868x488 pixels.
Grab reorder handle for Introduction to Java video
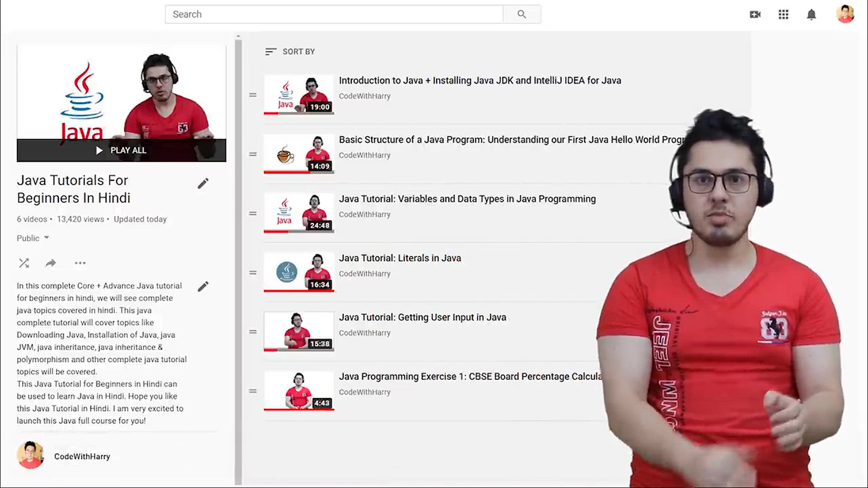[253, 95]
